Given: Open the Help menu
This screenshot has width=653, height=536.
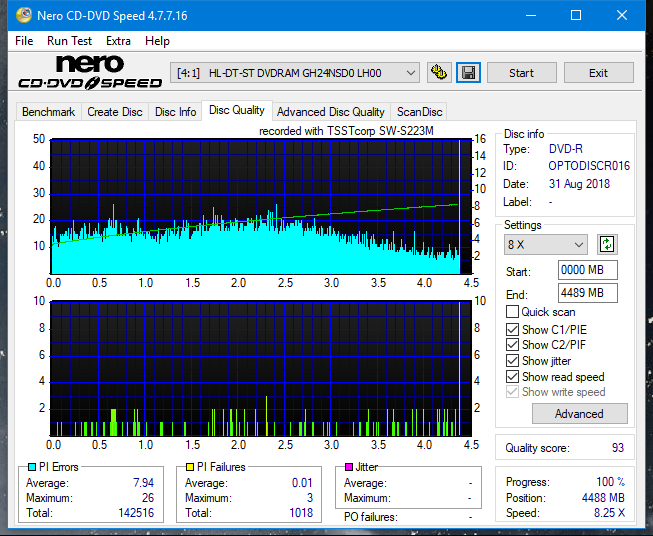Looking at the screenshot, I should [x=157, y=41].
